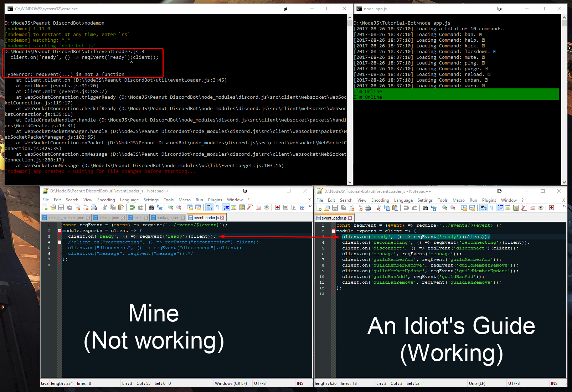
Task: Click New file icon in left Notepad++ toolbar
Action: pyautogui.click(x=45, y=207)
